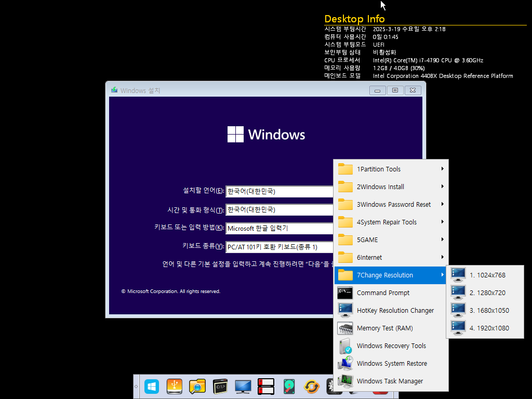Click the 메모리 사용량 value 1.2GB / 4.0GB

pos(398,68)
